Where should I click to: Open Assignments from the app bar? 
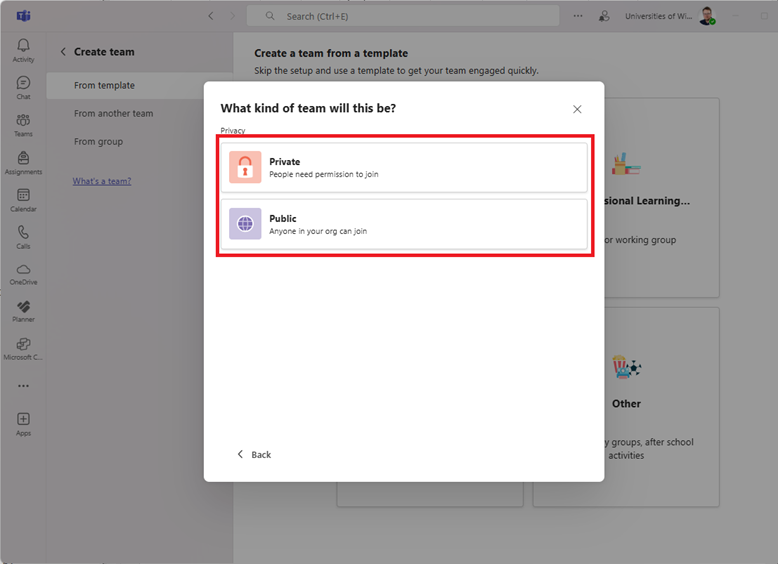coord(23,162)
